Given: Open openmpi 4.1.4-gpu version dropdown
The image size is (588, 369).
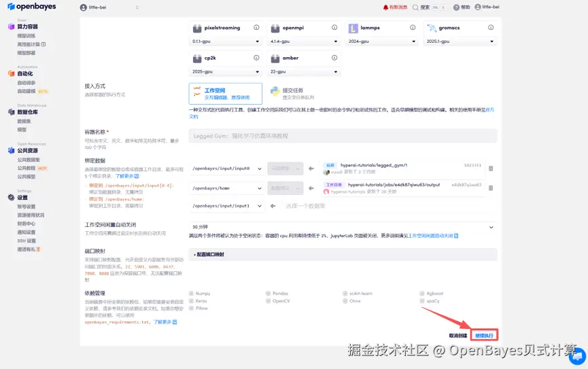Looking at the screenshot, I should click(x=304, y=41).
